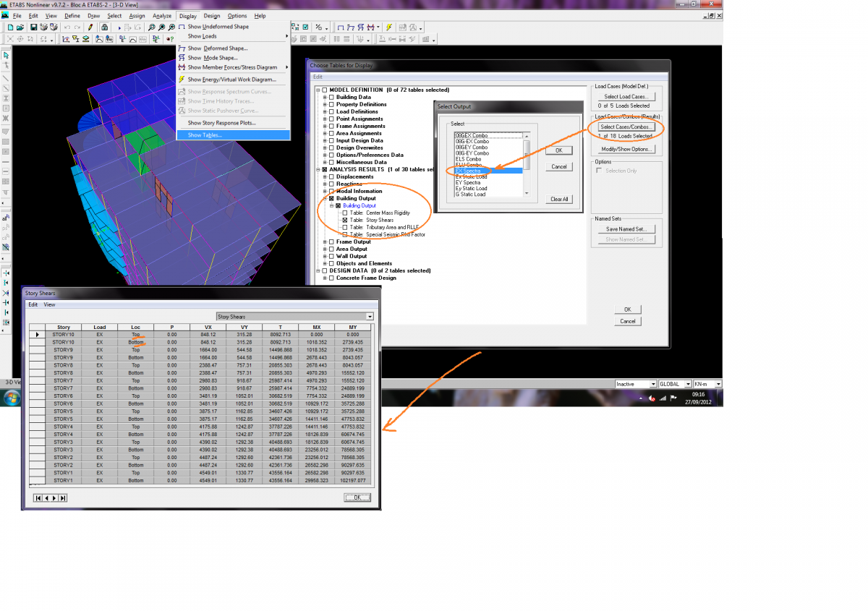Image resolution: width=868 pixels, height=611 pixels.
Task: Click the Redo arrow icon
Action: [77, 27]
